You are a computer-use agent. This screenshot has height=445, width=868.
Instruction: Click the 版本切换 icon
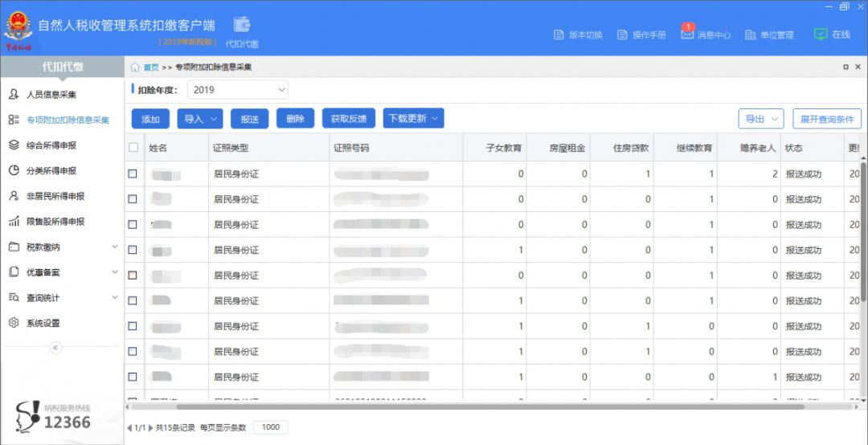click(559, 35)
